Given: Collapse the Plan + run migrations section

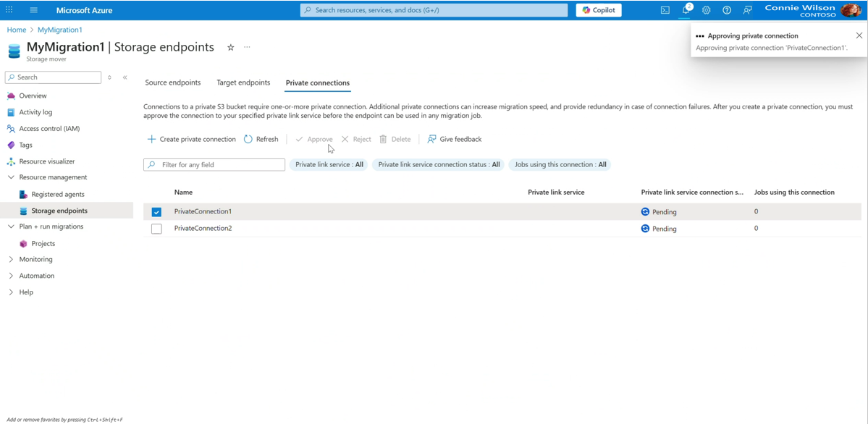Looking at the screenshot, I should click(x=11, y=226).
